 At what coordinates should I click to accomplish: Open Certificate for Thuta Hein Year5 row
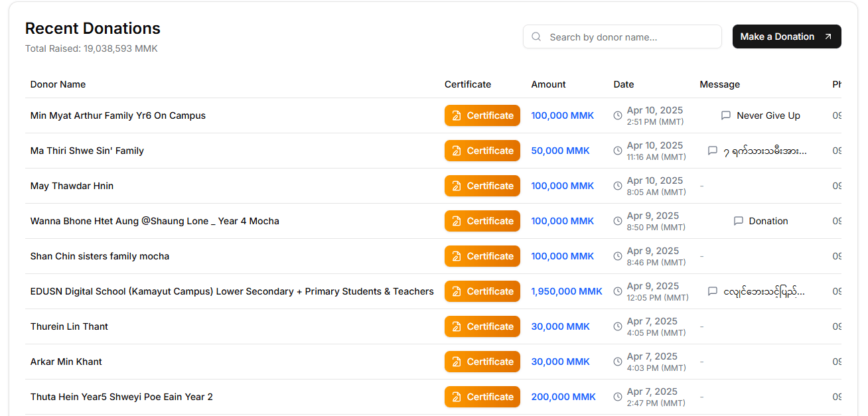(x=482, y=397)
